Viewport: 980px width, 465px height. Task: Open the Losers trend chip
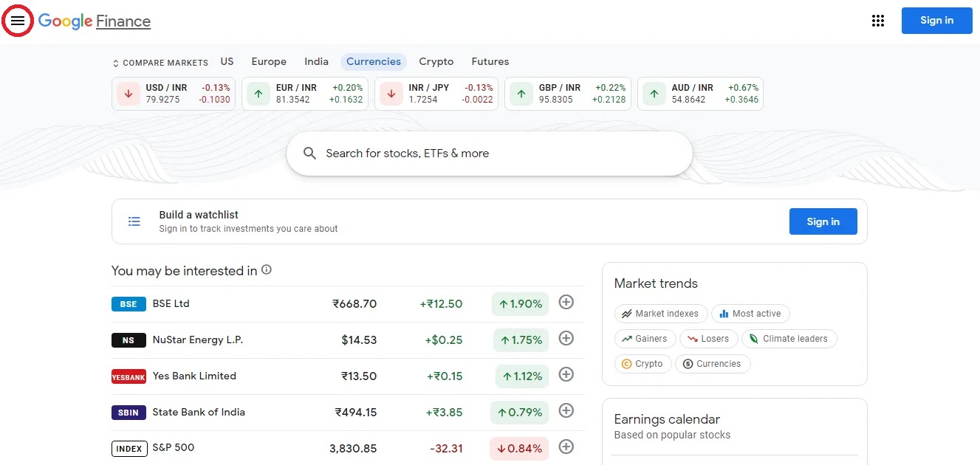(x=708, y=339)
